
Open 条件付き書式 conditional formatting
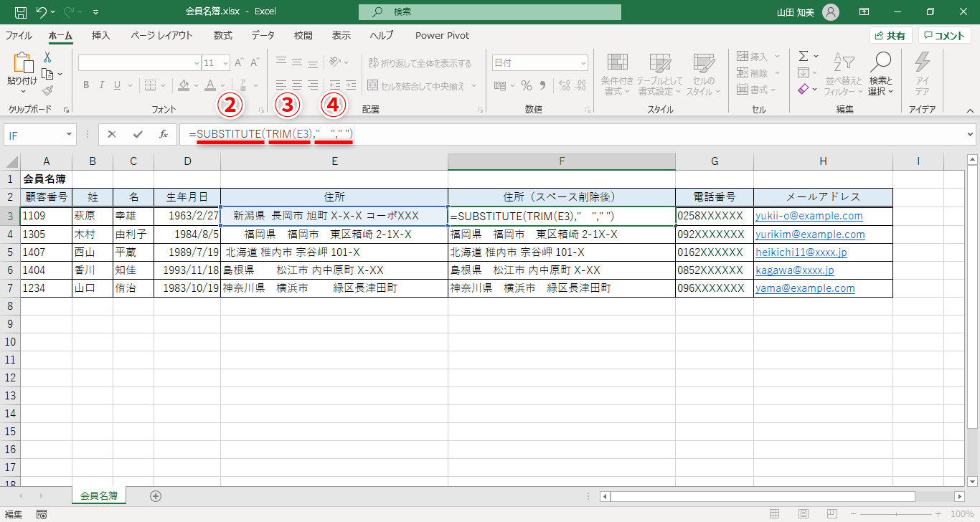617,74
